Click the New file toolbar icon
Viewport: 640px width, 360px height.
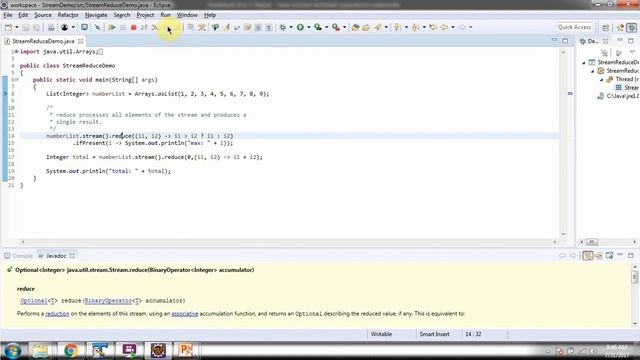(8, 27)
